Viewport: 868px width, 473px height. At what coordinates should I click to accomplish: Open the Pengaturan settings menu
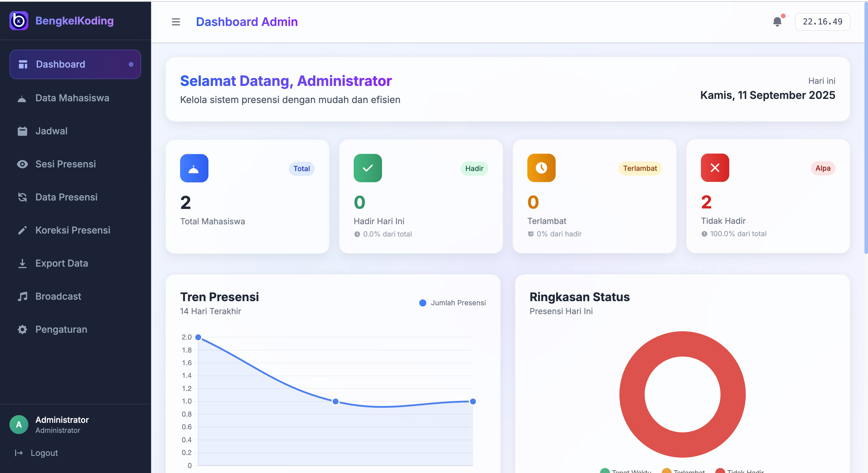click(61, 329)
